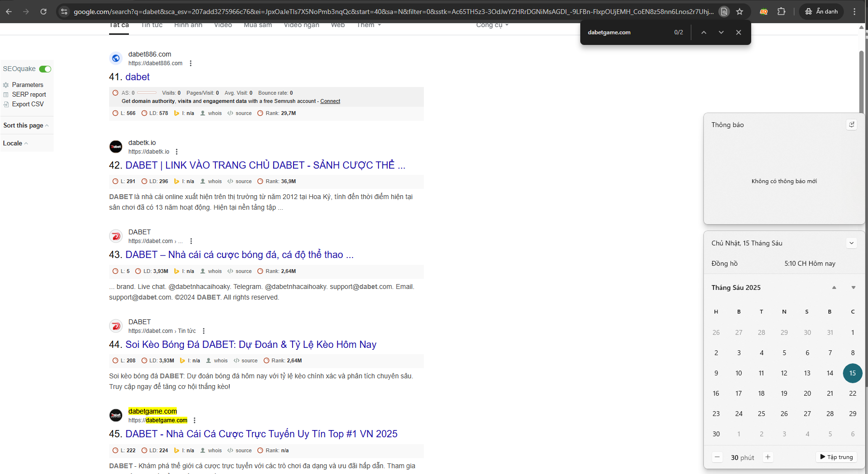Open more options for the dabet886.com result
The height and width of the screenshot is (474, 868).
pos(191,63)
